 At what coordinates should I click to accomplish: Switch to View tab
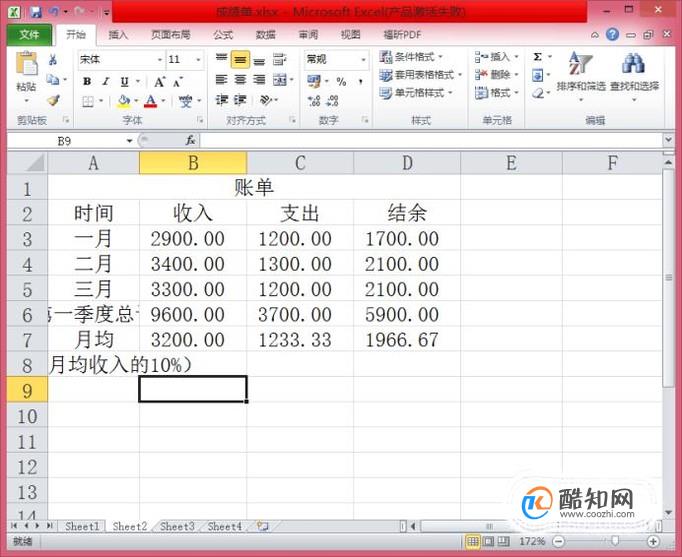point(351,35)
